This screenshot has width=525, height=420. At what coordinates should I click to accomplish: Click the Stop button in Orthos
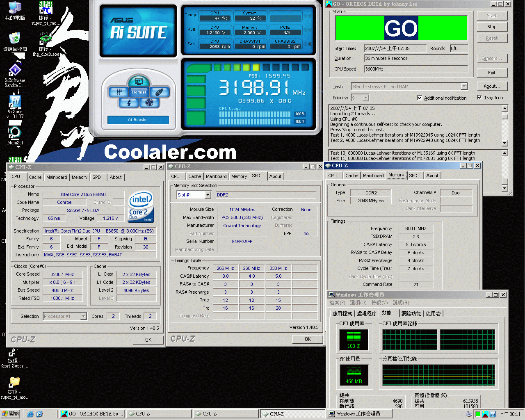[x=492, y=27]
